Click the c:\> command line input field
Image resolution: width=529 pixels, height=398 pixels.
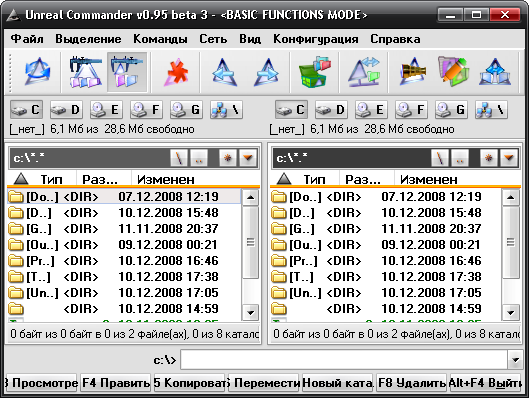pyautogui.click(x=344, y=360)
